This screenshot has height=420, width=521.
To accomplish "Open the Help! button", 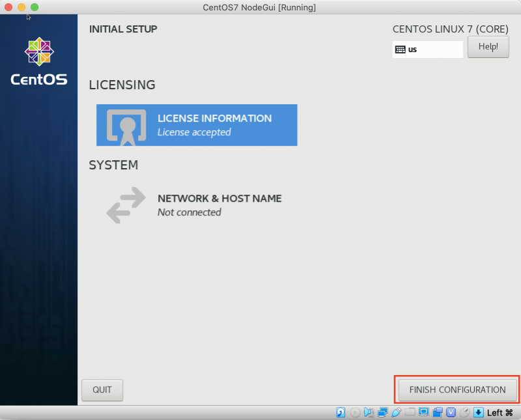I will [x=488, y=47].
